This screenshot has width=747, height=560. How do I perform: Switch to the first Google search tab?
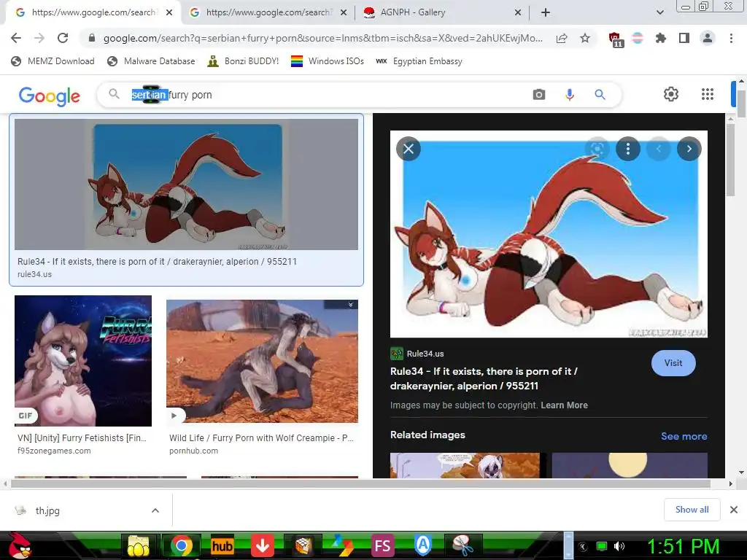pyautogui.click(x=93, y=12)
